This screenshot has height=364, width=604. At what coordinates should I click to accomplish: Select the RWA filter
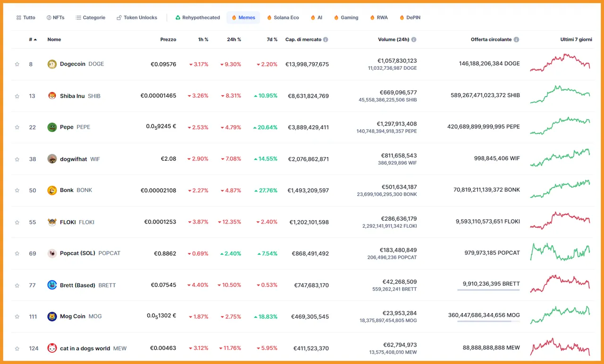[x=379, y=17]
